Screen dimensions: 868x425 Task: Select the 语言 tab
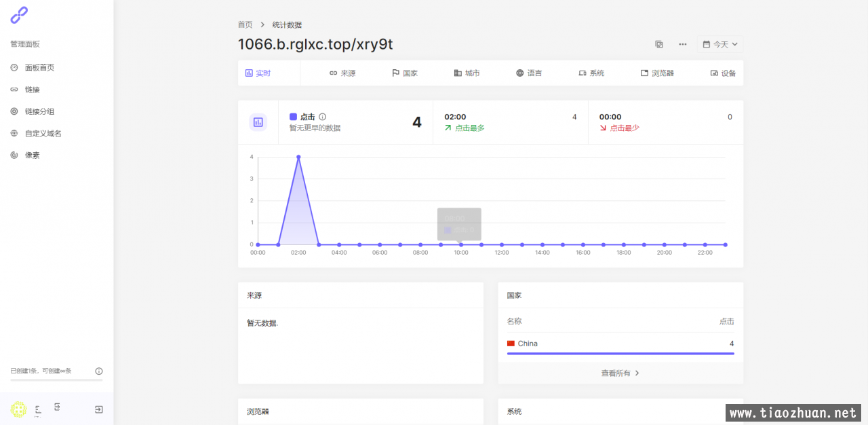pos(529,73)
